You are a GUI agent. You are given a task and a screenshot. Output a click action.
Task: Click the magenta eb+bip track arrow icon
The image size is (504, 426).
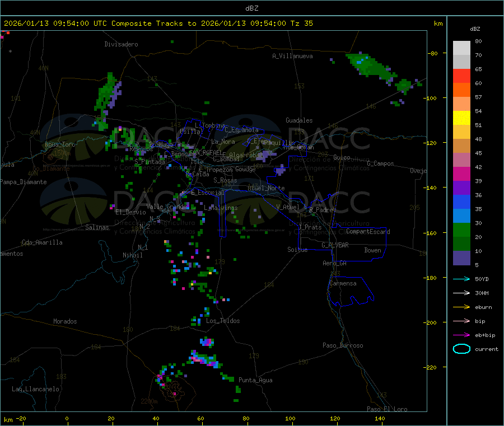(461, 335)
